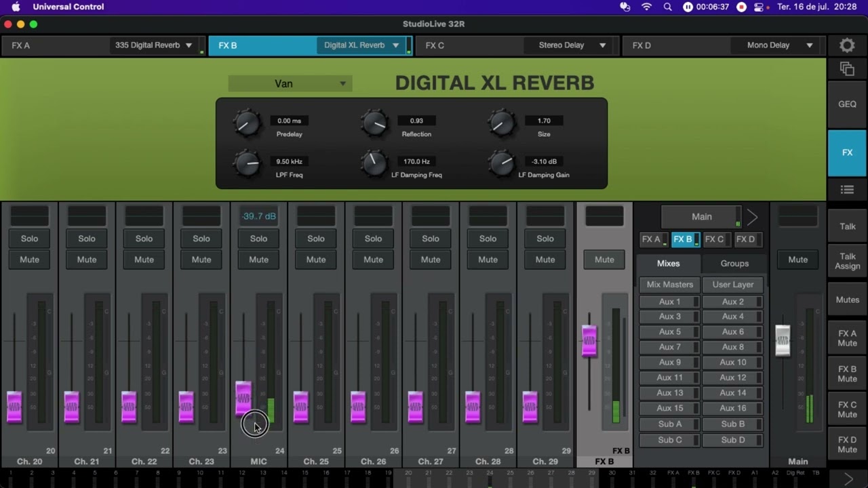Turn the Predelay knob
Screen dimensions: 868x488
click(247, 123)
